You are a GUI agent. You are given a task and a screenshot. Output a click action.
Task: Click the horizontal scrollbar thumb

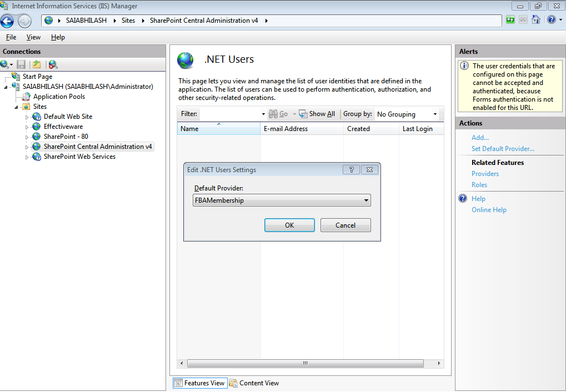(x=305, y=363)
